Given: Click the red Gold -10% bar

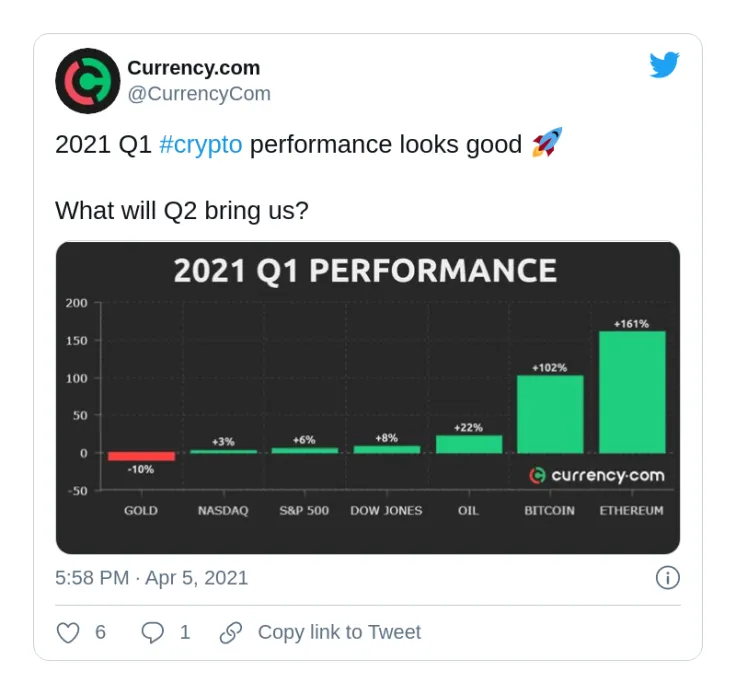Looking at the screenshot, I should 141,456.
